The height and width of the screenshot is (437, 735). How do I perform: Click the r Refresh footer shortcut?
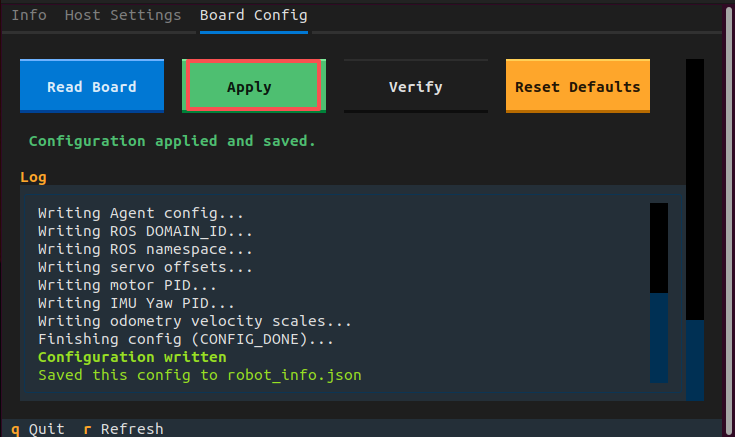(x=124, y=429)
